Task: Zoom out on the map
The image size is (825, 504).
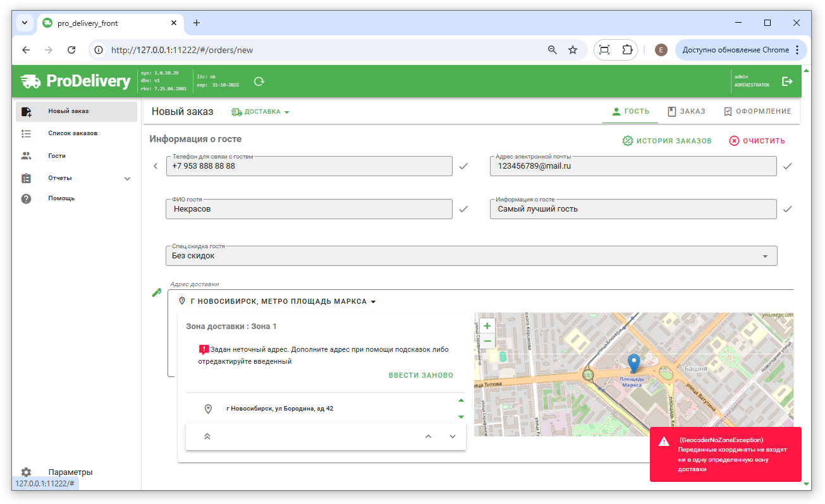Action: 487,341
